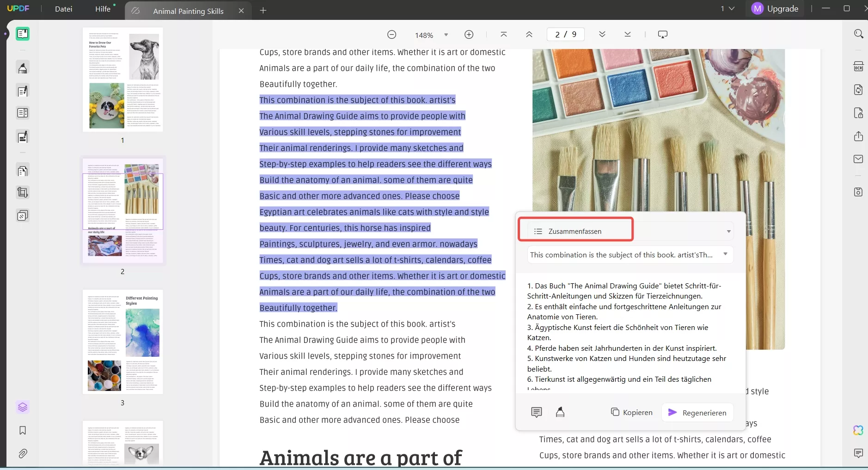Open the Datei menu
Viewport: 868px width, 470px height.
(63, 9)
